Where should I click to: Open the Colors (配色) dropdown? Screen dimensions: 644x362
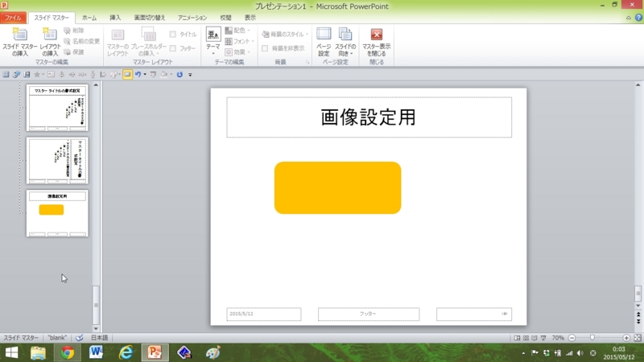pos(237,31)
